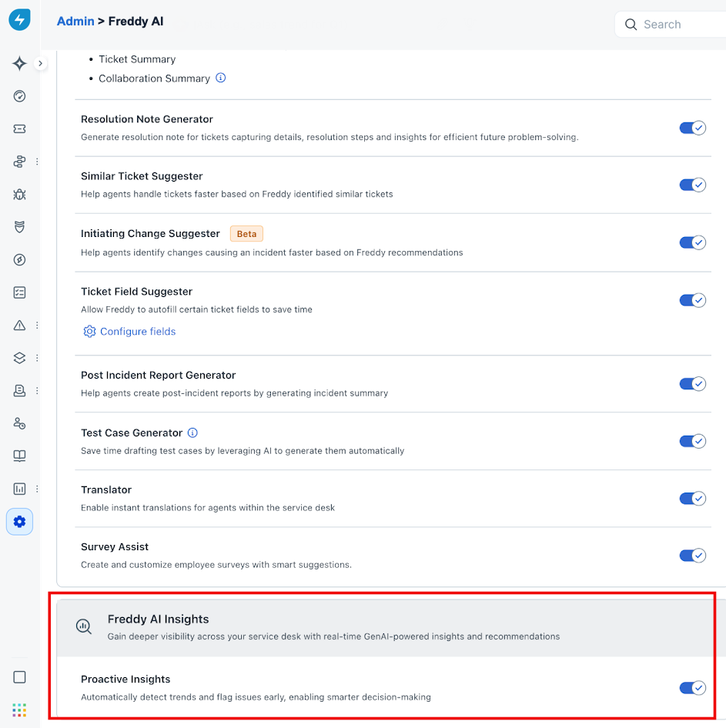
Task: Click the "Survey Assist" heading
Action: pos(115,547)
